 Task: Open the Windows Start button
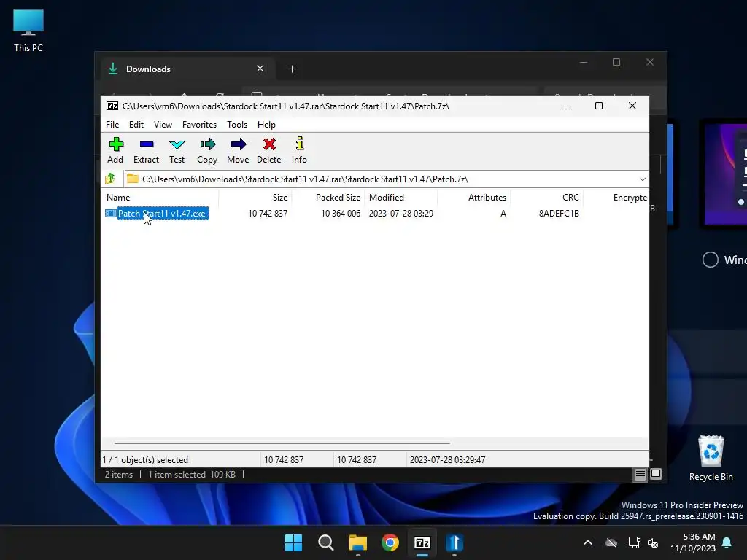(293, 542)
